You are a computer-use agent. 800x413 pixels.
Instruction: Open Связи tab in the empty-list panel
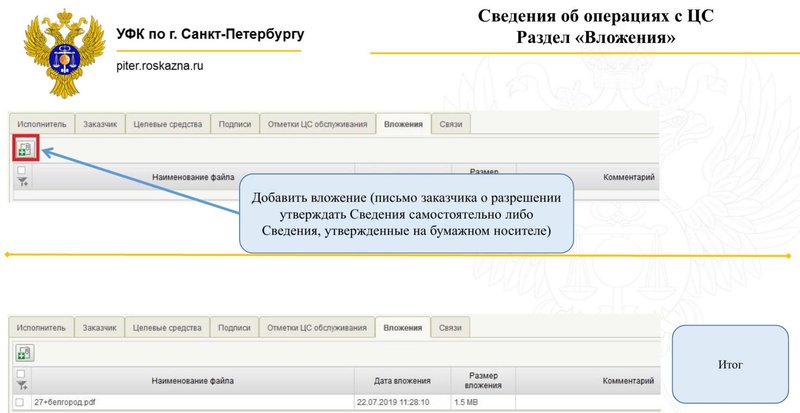point(451,124)
